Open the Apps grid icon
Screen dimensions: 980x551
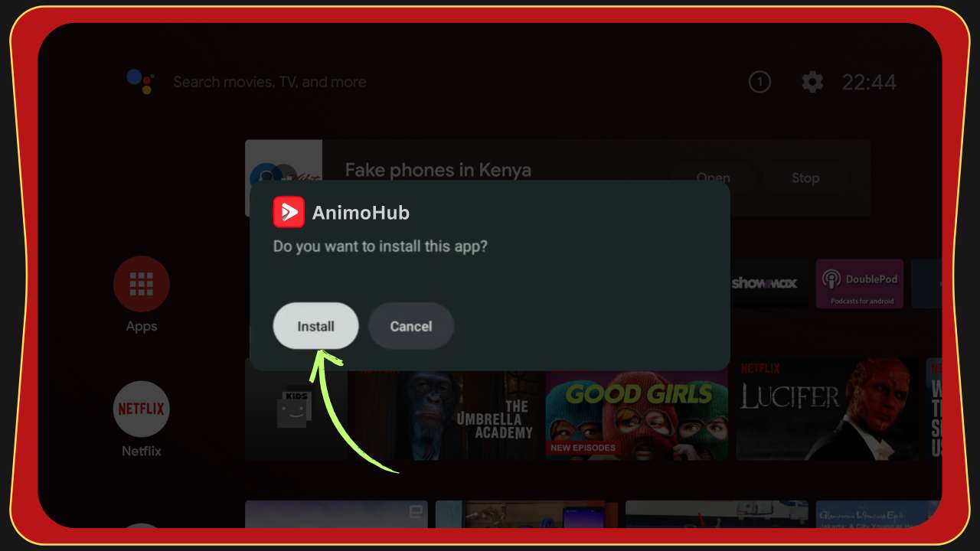tap(142, 284)
